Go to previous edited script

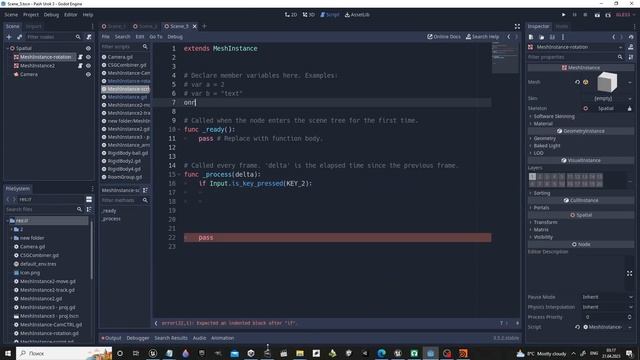[509, 37]
